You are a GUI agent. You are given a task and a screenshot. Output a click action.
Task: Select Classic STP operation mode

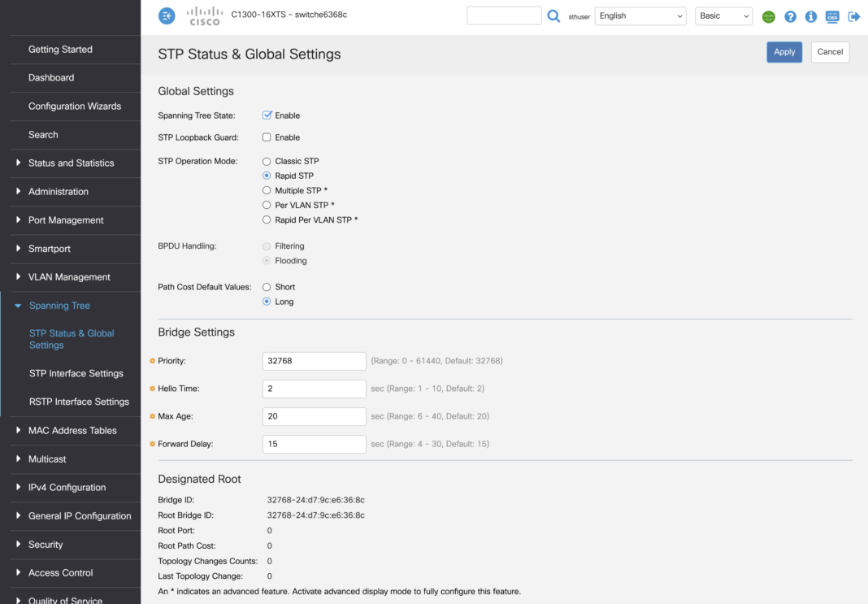[267, 161]
